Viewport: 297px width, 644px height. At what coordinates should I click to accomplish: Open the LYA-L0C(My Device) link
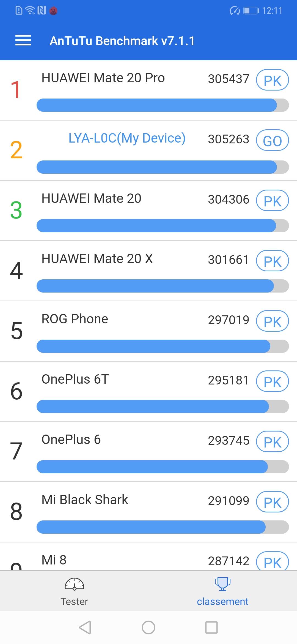(127, 138)
